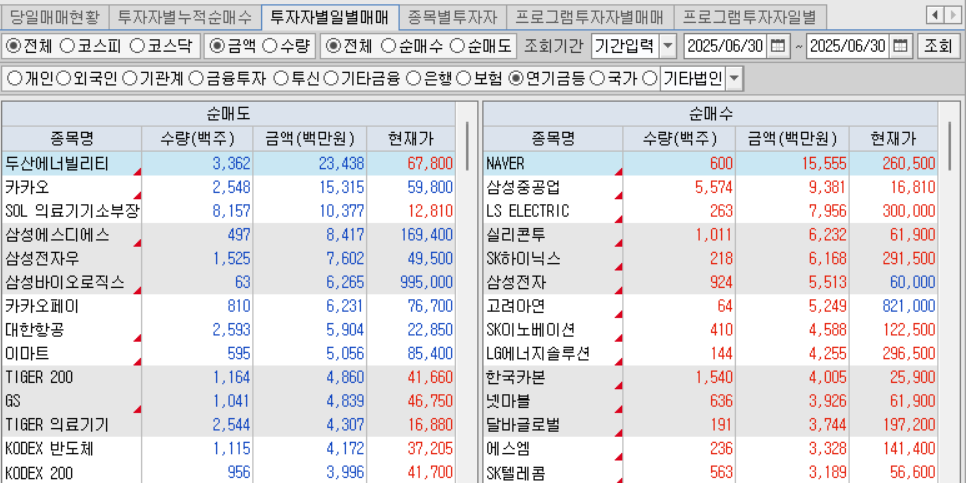This screenshot has height=483, width=966.
Task: Select the 카카오페이 row
Action: (x=229, y=306)
